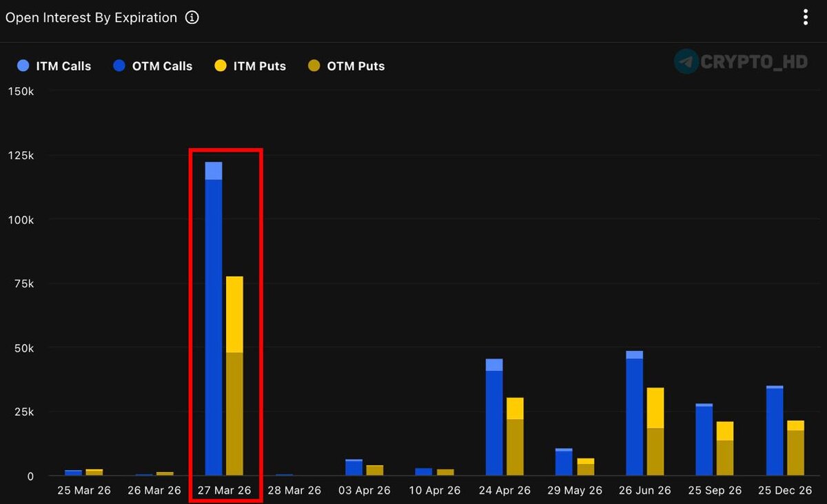Select the 26 Jun 26 puts bar
This screenshot has height=504, width=827.
[x=655, y=432]
